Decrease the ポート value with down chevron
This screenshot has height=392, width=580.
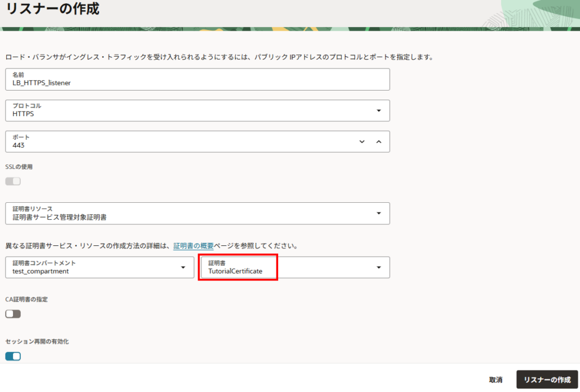click(x=362, y=142)
